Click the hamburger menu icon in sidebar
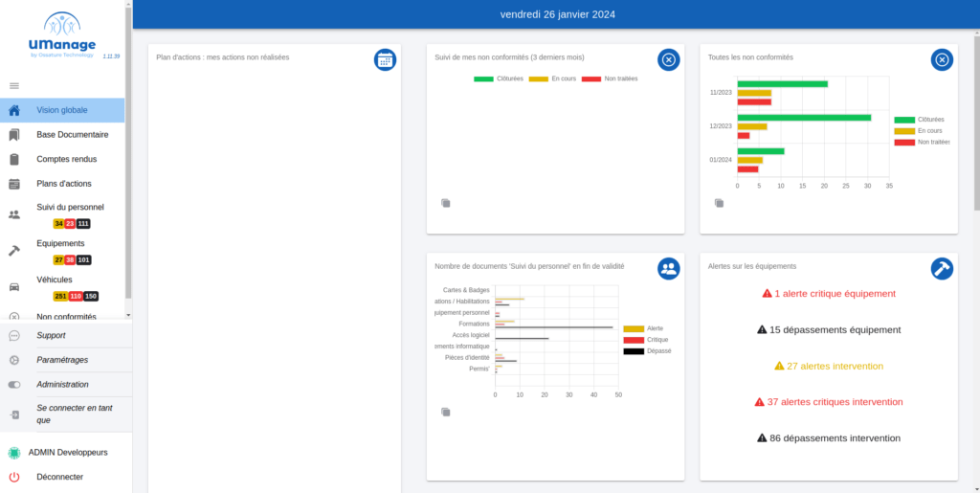The height and width of the screenshot is (493, 980). (14, 85)
